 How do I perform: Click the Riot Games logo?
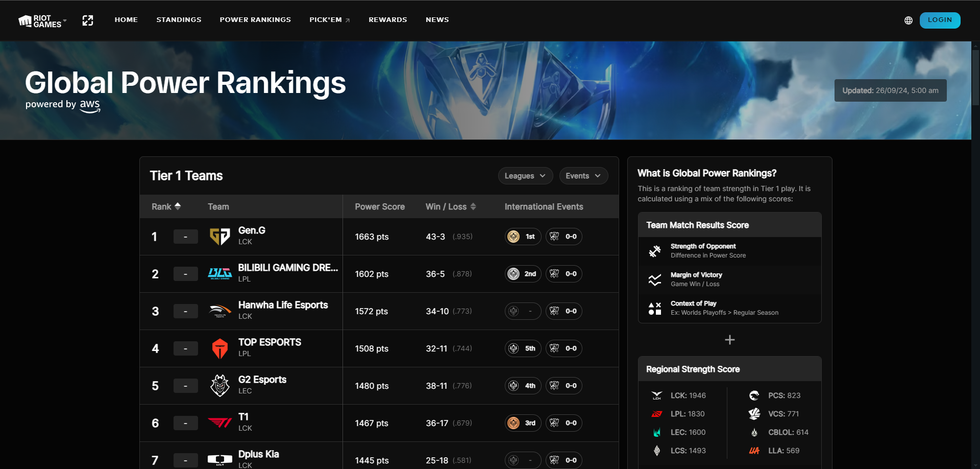[40, 20]
